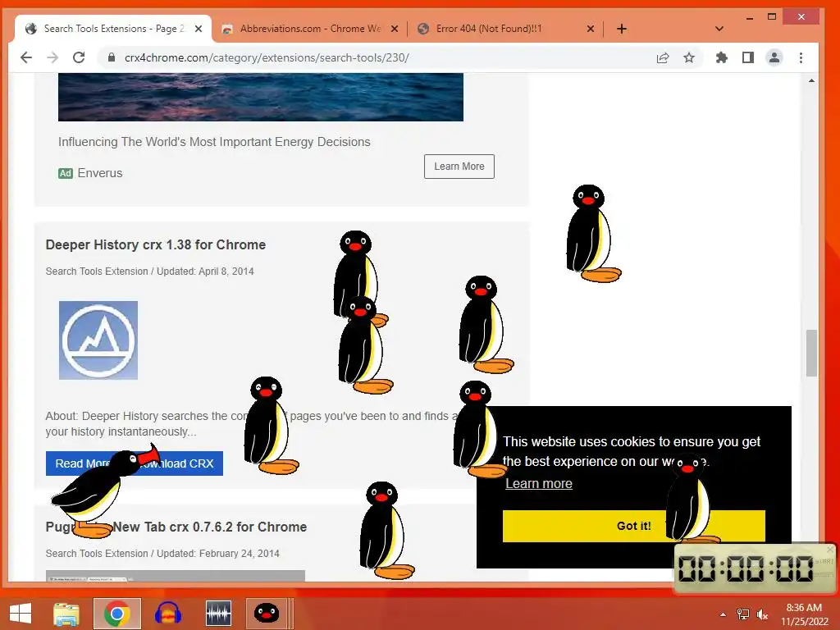Open the Enverus advertiser link
The width and height of the screenshot is (840, 630).
tap(99, 173)
